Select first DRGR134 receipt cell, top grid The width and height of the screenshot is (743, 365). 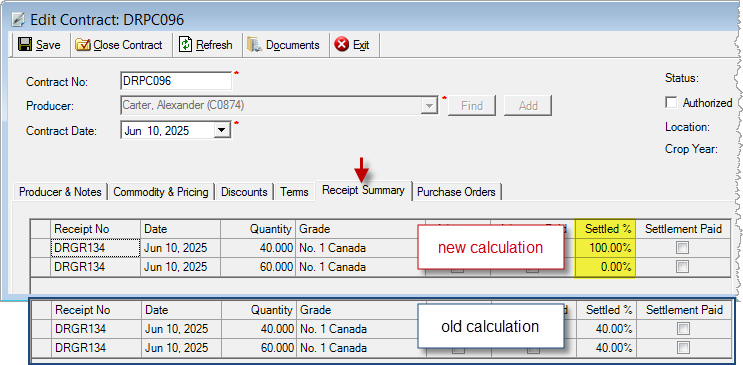click(x=96, y=248)
